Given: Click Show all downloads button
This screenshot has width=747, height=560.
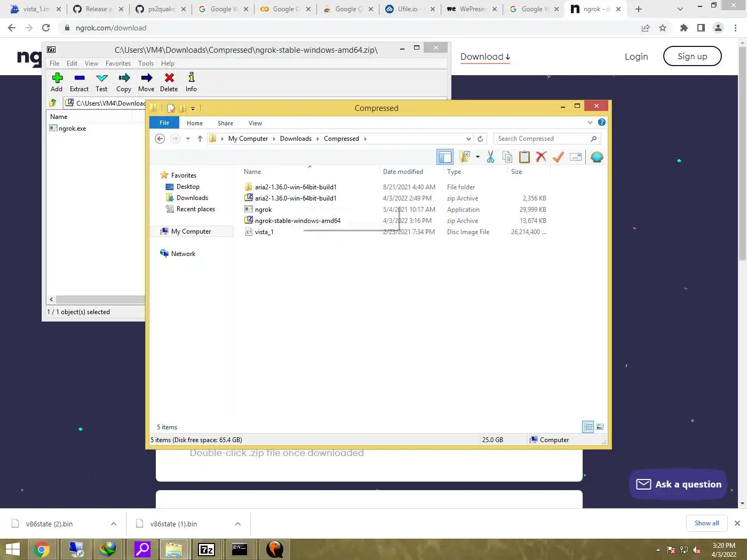Looking at the screenshot, I should point(706,523).
